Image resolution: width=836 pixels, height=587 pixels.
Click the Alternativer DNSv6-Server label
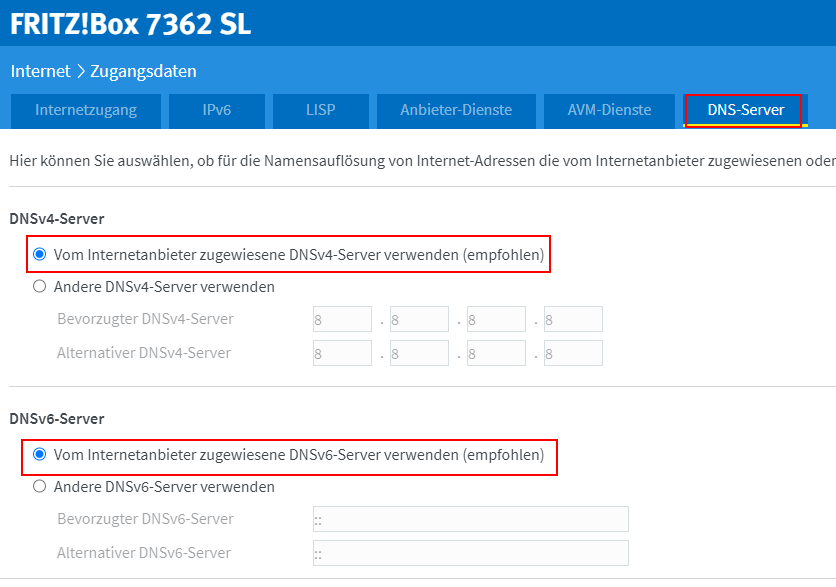tap(144, 553)
